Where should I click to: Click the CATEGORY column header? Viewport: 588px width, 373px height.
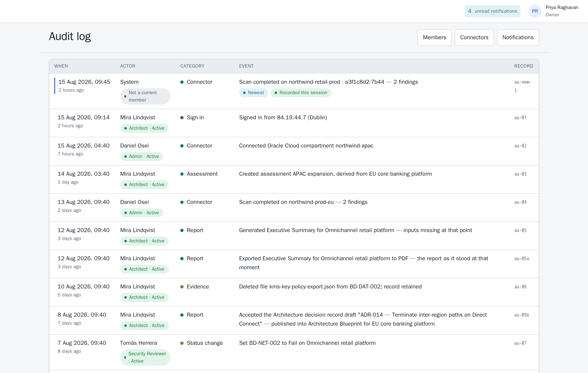(x=192, y=66)
